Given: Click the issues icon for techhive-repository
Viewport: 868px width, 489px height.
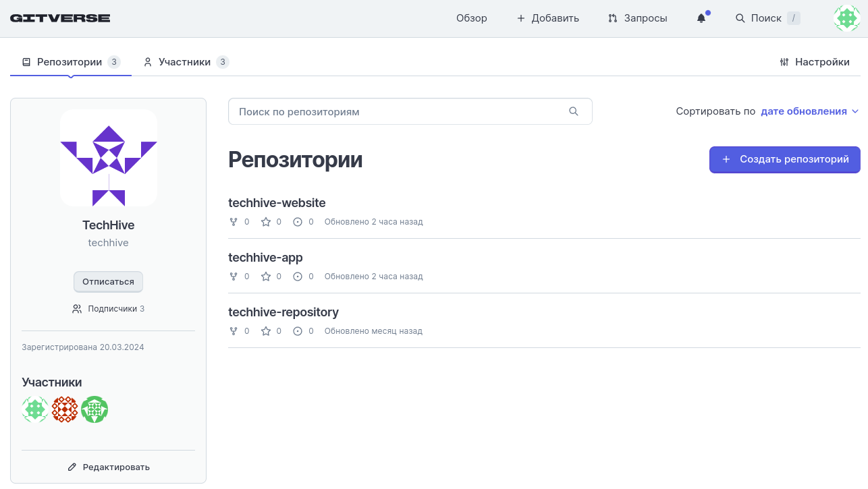Looking at the screenshot, I should pos(298,330).
